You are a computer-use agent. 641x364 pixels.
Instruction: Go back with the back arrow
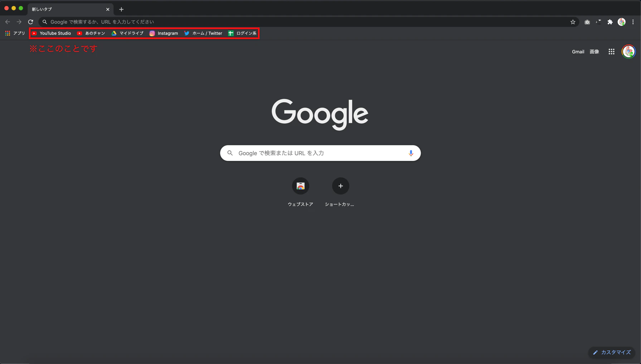pos(8,22)
